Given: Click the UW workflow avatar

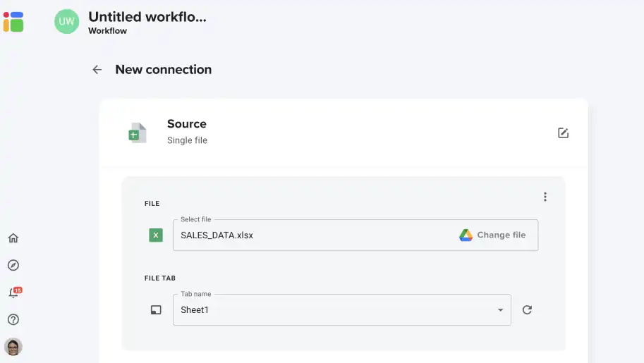Looking at the screenshot, I should tap(66, 21).
